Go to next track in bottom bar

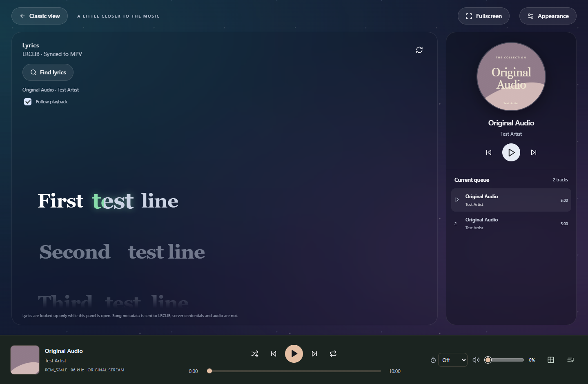314,354
